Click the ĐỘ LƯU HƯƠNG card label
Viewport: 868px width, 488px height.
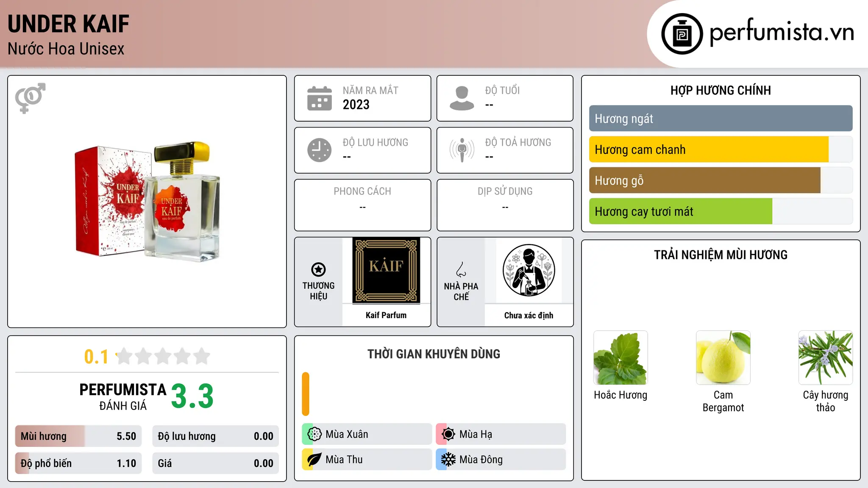coord(376,142)
